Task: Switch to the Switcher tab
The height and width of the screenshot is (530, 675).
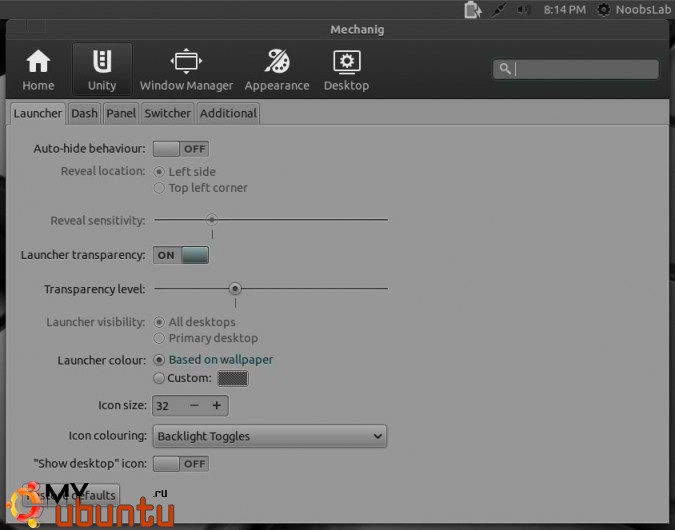Action: click(x=167, y=113)
